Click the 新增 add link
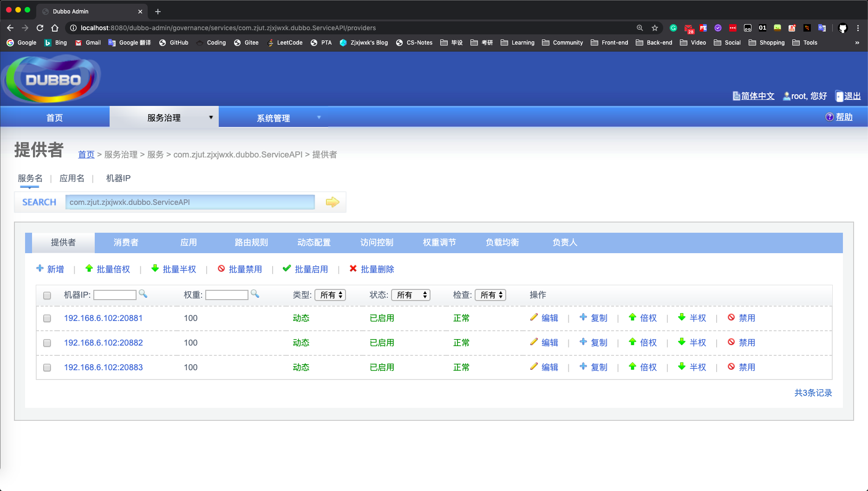868x491 pixels. click(50, 269)
